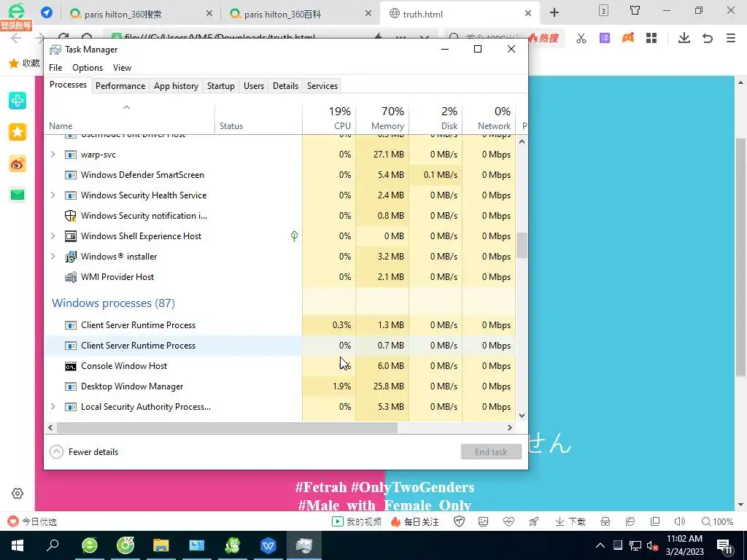Open the browser hamburger menu
This screenshot has width=747, height=560.
[x=731, y=38]
